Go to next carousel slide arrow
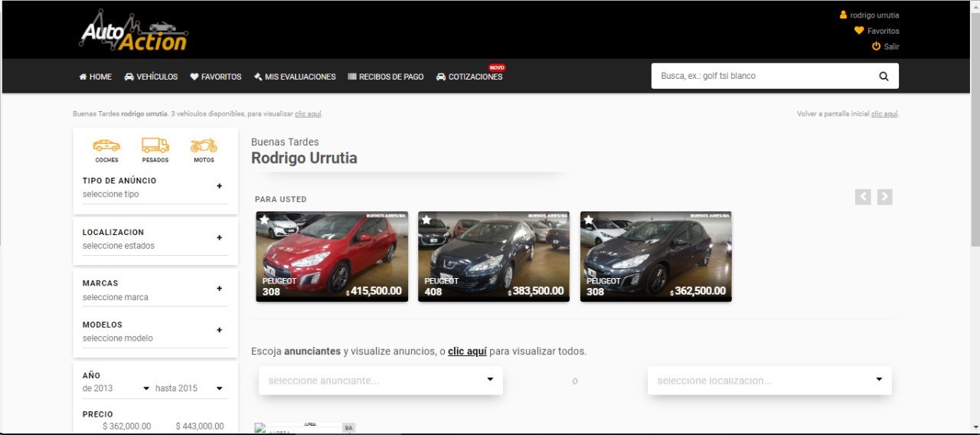Viewport: 980px width, 435px height. [884, 197]
